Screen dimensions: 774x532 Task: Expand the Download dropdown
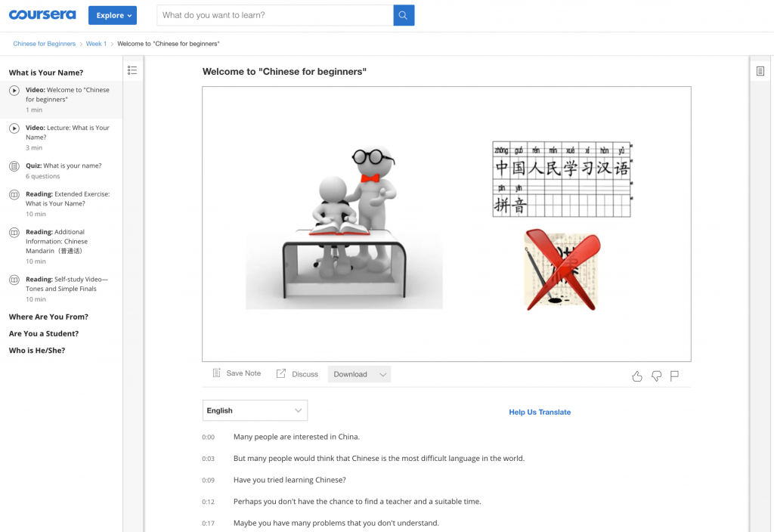[x=359, y=374]
